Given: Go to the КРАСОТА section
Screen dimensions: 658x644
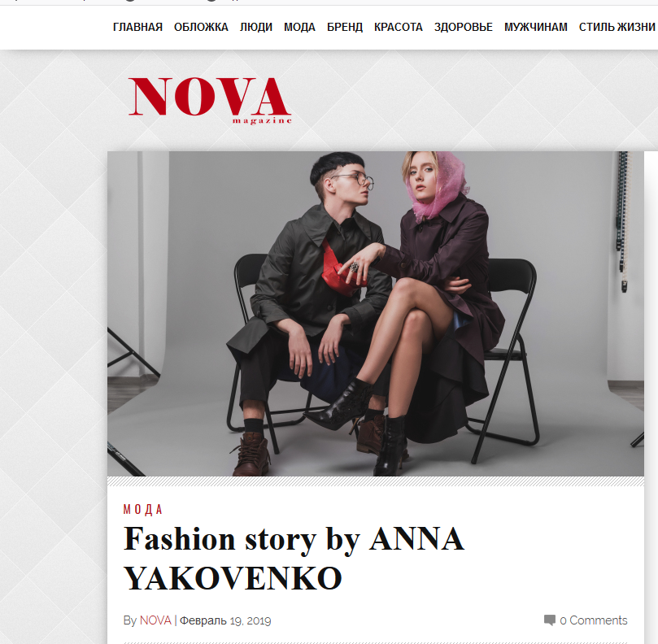Looking at the screenshot, I should point(399,28).
